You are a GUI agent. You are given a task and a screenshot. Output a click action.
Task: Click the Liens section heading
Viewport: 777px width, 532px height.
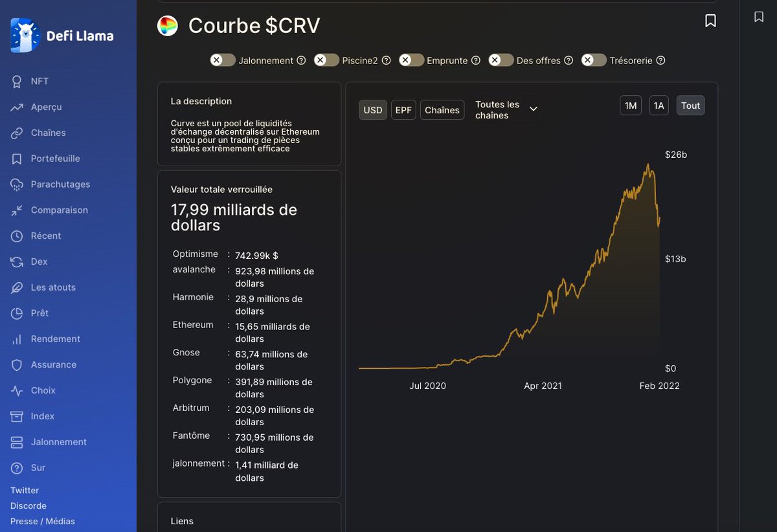click(182, 521)
